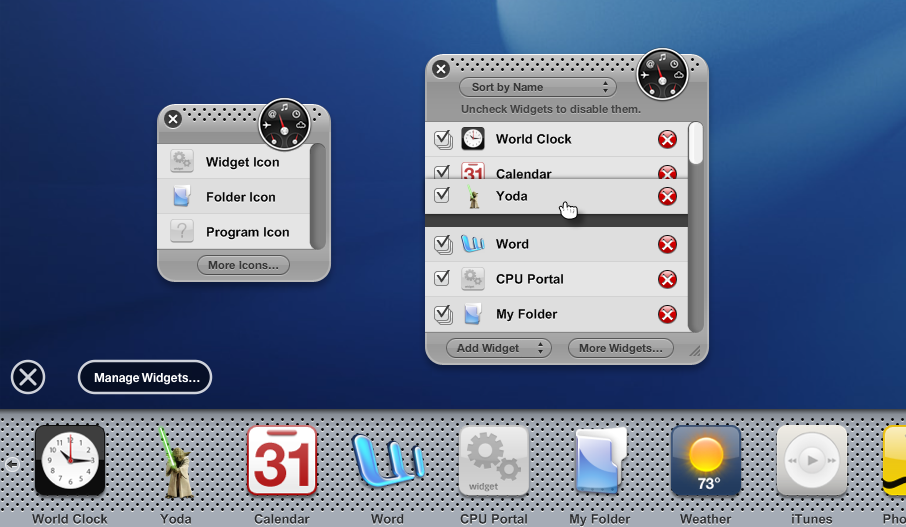Launch the iTunes widget from dock
Screen dimensions: 906x527
[x=812, y=461]
